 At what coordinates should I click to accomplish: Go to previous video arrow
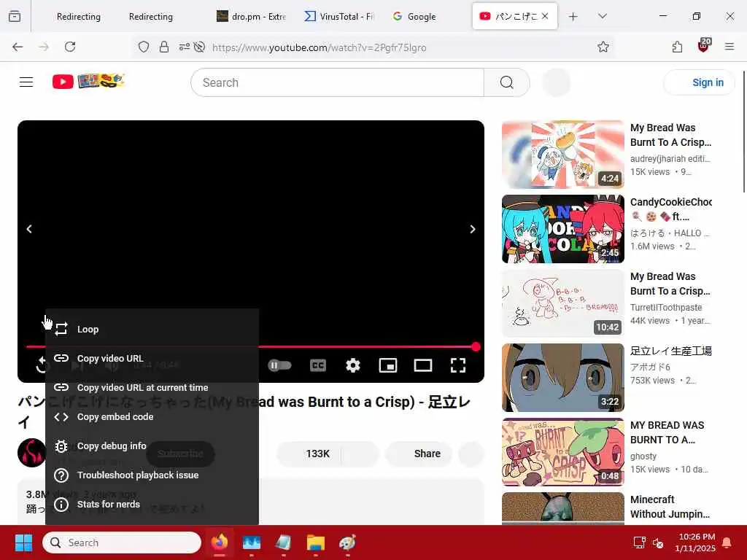click(29, 229)
